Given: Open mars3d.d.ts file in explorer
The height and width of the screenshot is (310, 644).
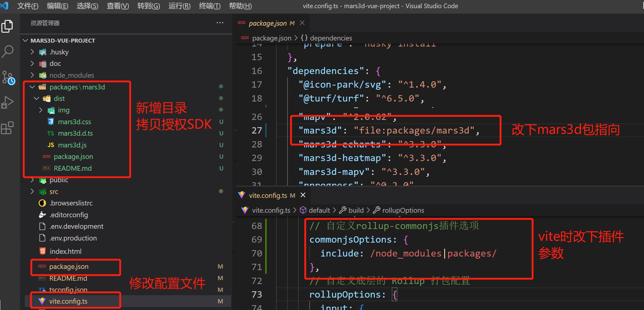Looking at the screenshot, I should point(75,133).
